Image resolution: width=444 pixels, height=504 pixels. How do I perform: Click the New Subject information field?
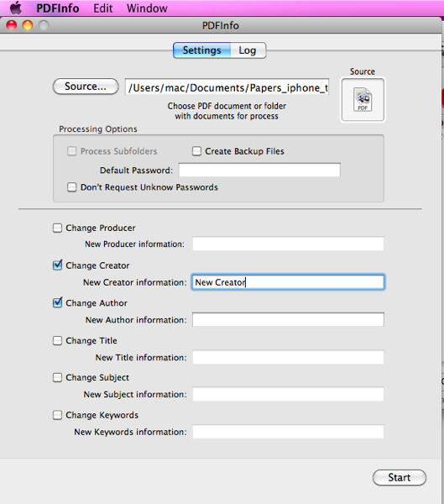(288, 394)
